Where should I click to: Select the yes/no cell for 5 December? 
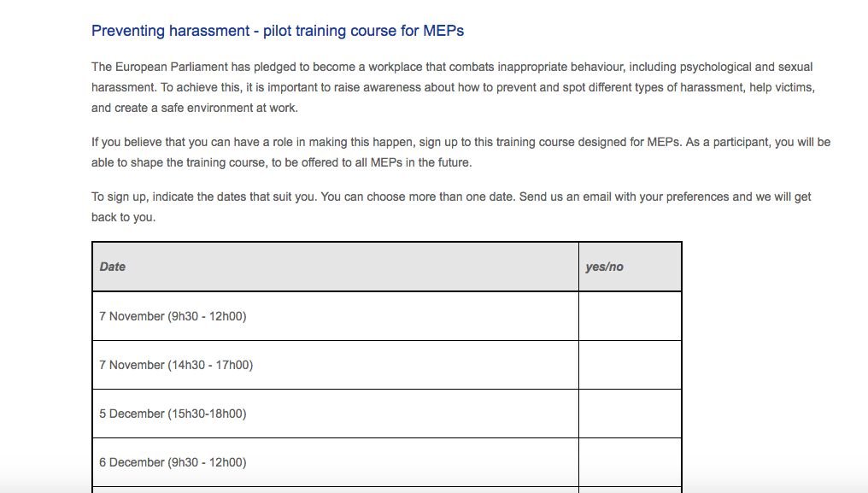point(630,414)
